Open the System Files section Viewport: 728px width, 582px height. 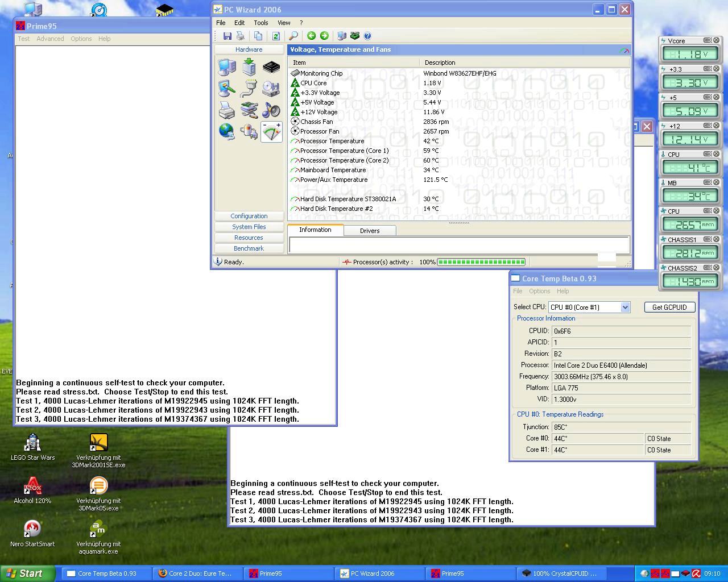(249, 227)
